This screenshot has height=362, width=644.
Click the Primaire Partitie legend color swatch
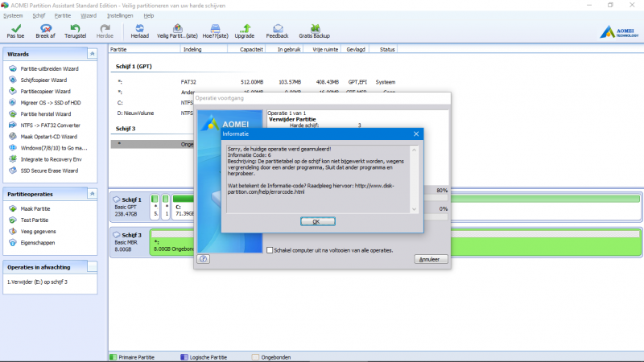click(112, 356)
